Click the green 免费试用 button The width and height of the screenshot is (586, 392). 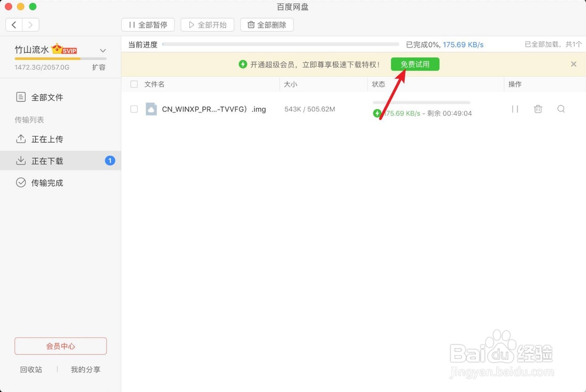[x=415, y=64]
